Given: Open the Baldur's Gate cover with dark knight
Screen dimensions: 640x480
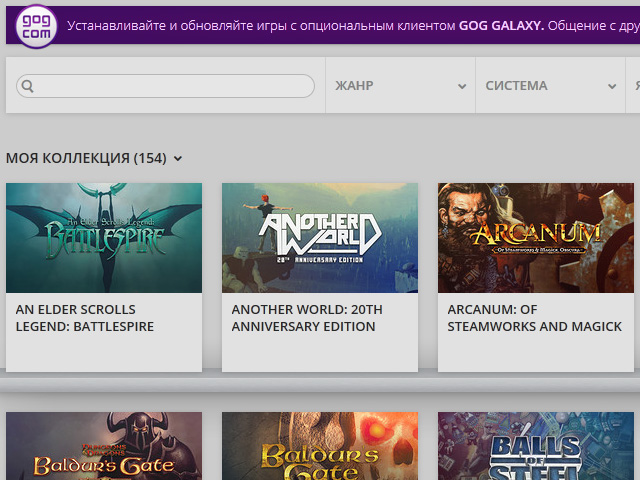Looking at the screenshot, I should point(104,446).
